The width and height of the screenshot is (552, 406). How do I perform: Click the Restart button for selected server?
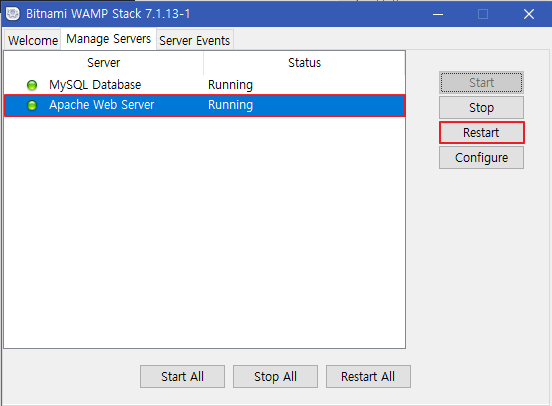(x=482, y=133)
